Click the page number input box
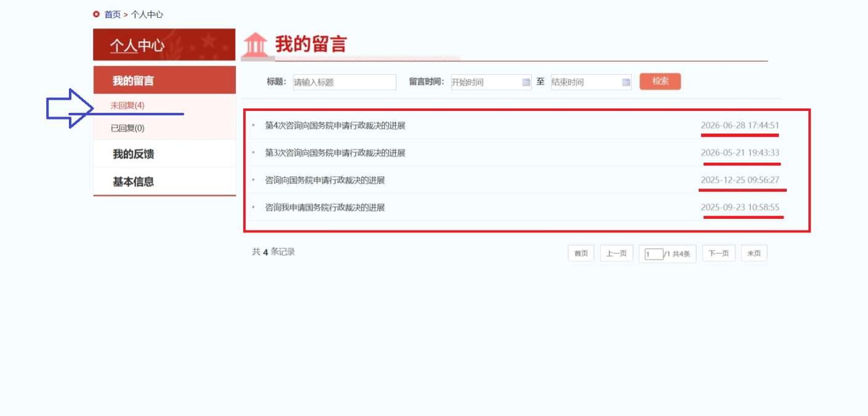Image resolution: width=868 pixels, height=416 pixels. (654, 254)
